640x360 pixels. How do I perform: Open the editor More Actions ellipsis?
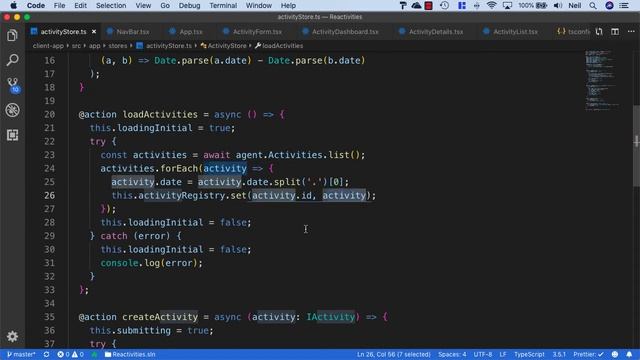coord(631,31)
